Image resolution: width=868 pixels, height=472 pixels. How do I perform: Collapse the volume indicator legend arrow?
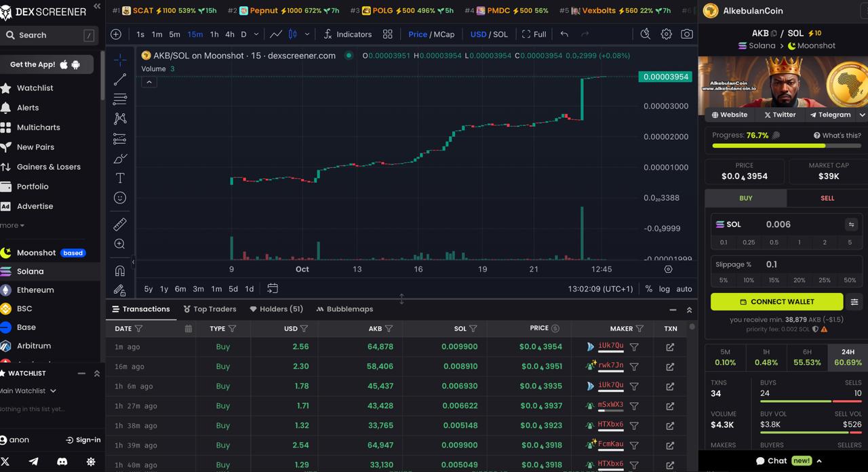[149, 82]
